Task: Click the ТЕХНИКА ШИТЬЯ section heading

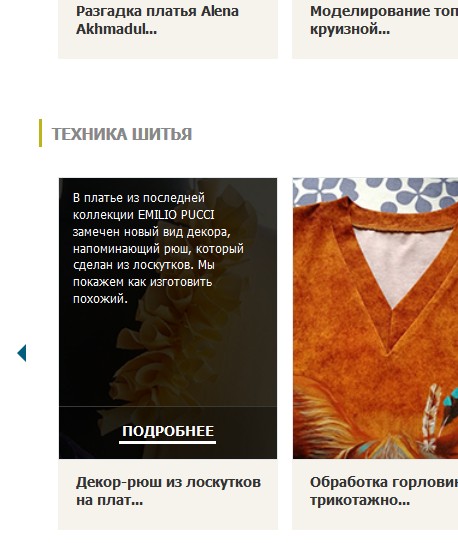Action: pyautogui.click(x=122, y=134)
